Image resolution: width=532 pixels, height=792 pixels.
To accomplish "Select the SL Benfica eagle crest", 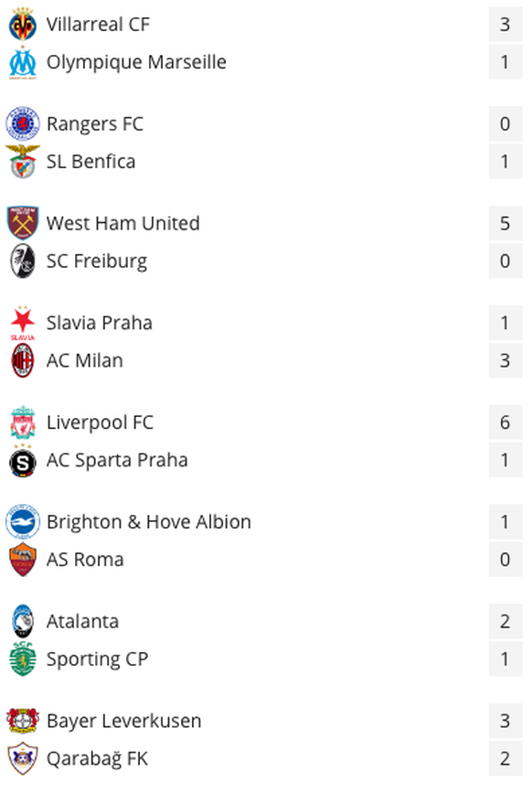I will pos(23,162).
